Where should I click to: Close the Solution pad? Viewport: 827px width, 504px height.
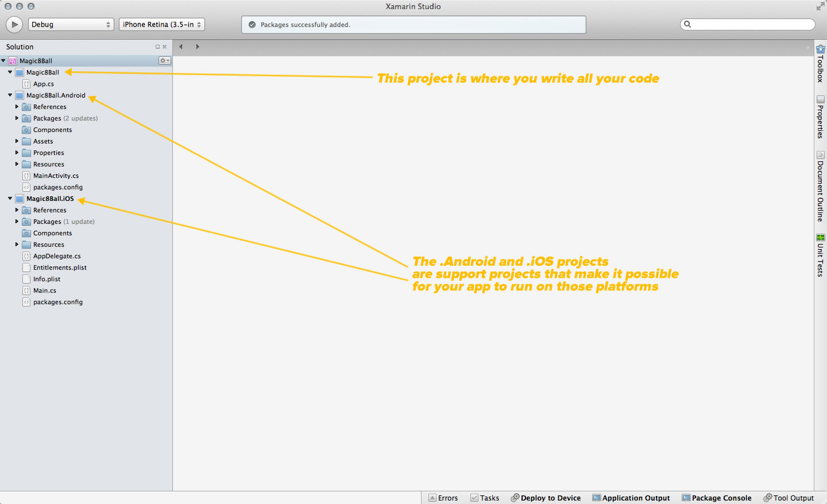[x=165, y=47]
